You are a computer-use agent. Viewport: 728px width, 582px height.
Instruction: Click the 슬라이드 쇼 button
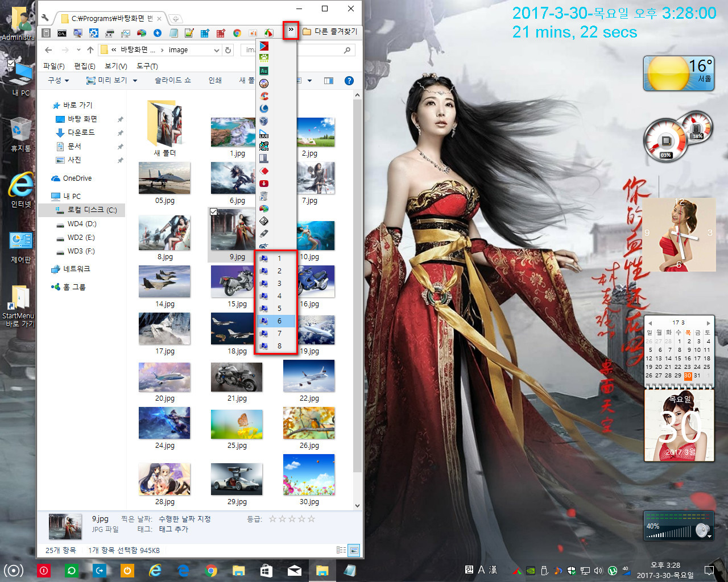coord(173,81)
